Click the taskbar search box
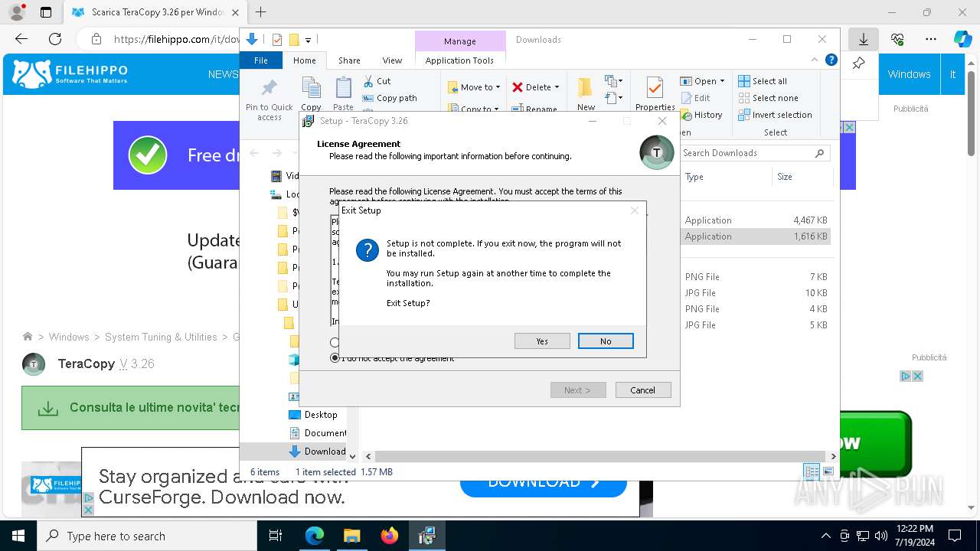This screenshot has width=980, height=551. 147,536
